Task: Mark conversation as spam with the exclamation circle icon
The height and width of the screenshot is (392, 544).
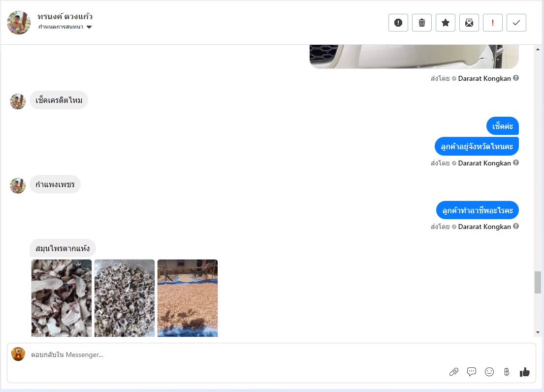Action: pos(398,23)
